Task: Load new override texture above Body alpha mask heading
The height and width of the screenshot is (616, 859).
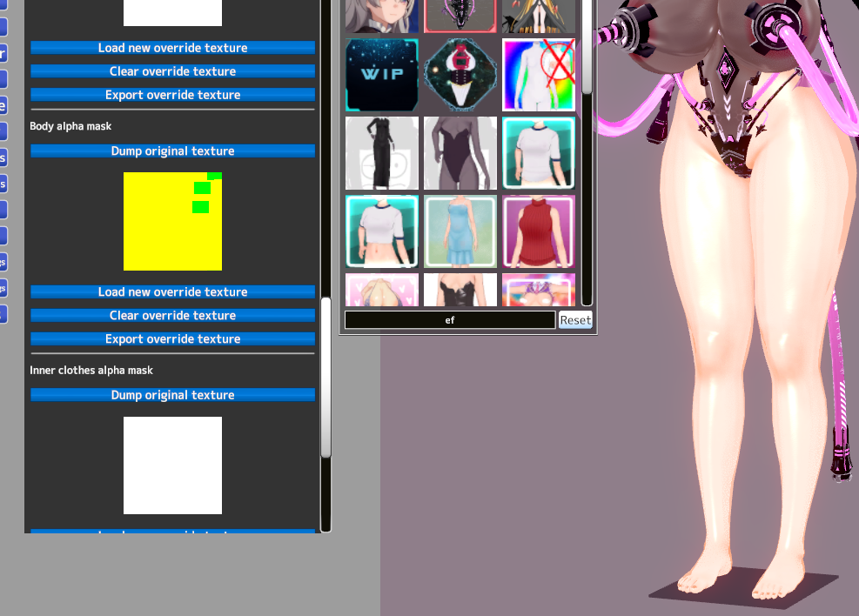Action: click(x=172, y=48)
